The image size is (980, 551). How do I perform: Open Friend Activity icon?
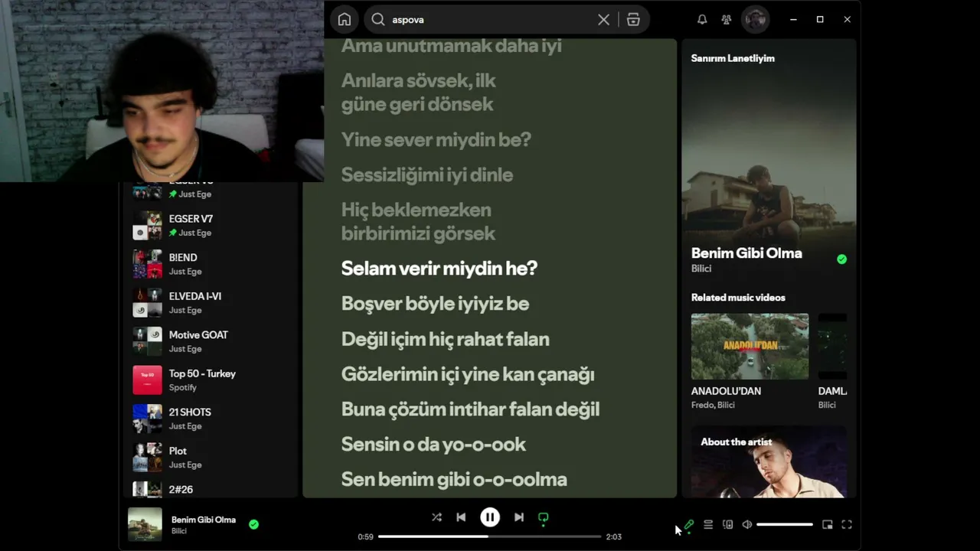click(727, 20)
